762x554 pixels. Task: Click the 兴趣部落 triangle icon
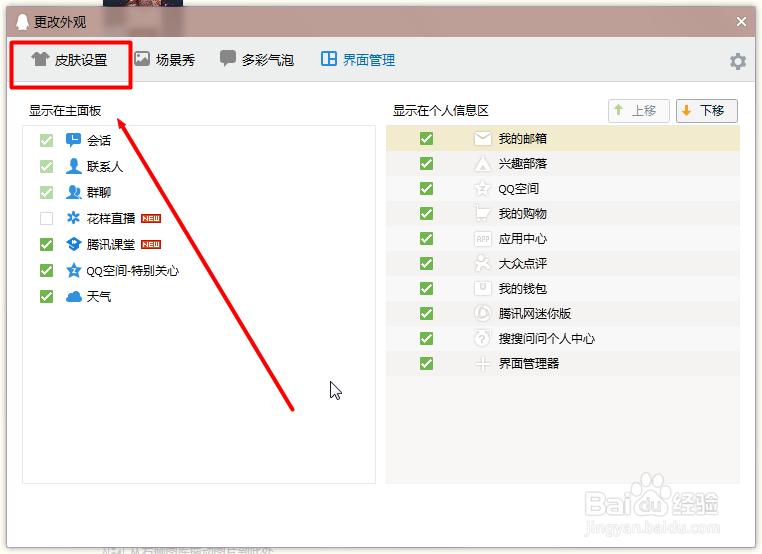483,164
